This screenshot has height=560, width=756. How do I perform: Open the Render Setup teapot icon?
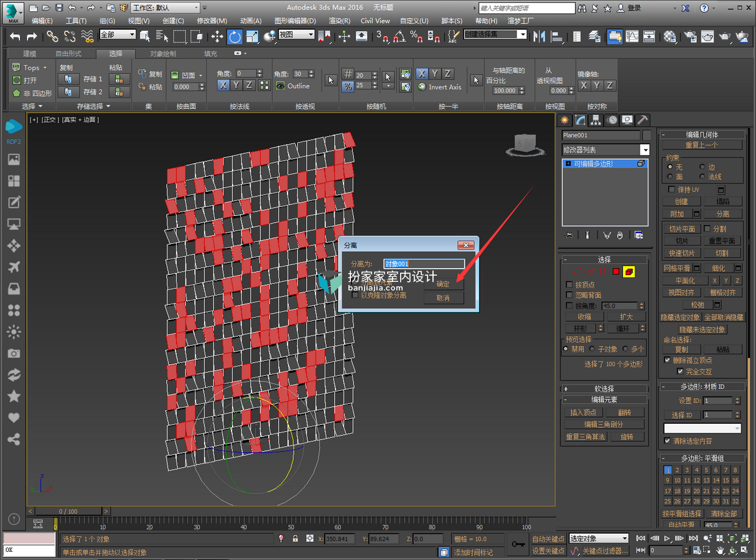(689, 37)
